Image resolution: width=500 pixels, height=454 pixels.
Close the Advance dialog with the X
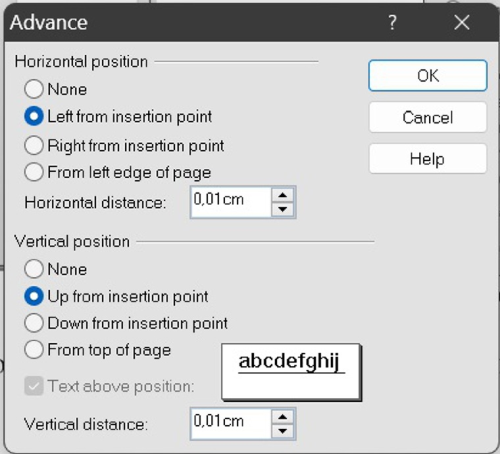462,23
